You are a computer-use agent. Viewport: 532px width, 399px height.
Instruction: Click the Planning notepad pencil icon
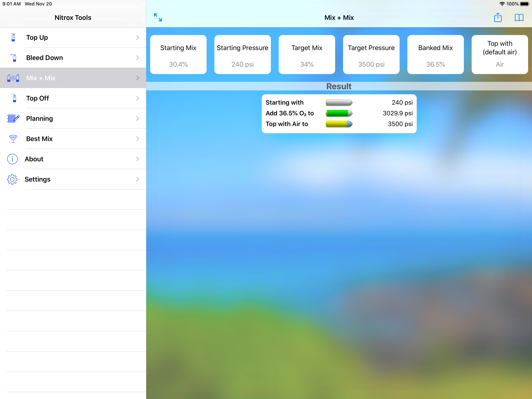(x=13, y=118)
